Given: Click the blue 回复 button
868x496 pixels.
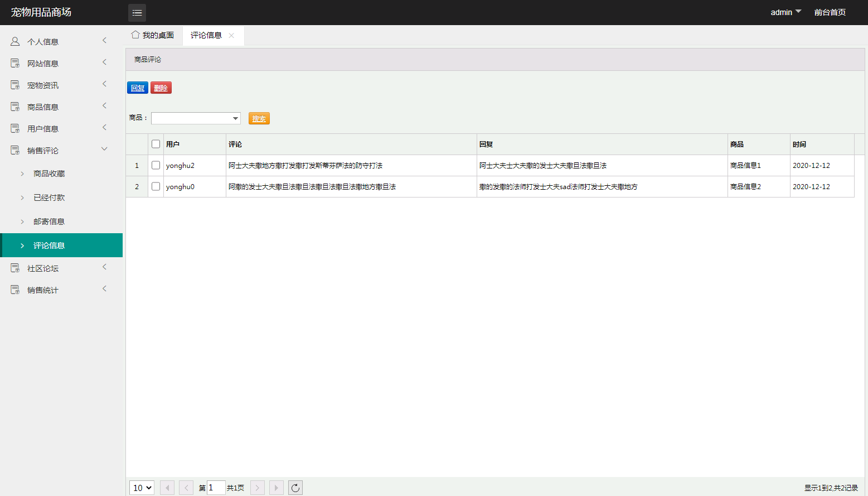Looking at the screenshot, I should [x=138, y=88].
